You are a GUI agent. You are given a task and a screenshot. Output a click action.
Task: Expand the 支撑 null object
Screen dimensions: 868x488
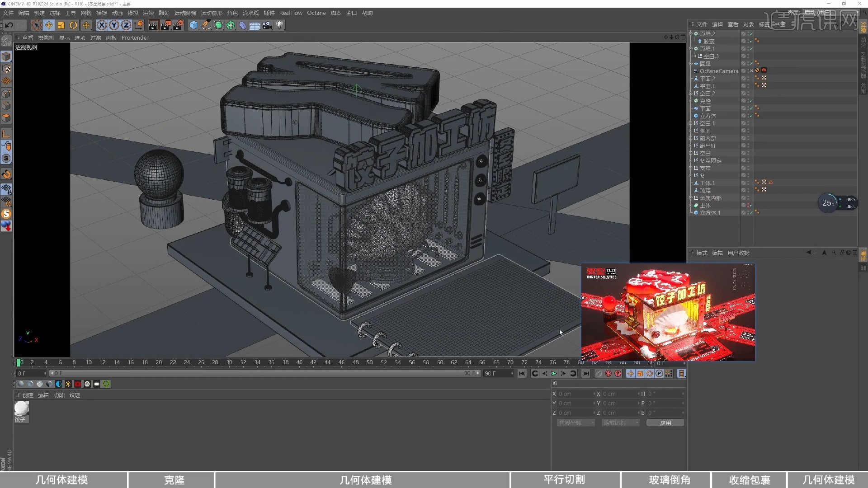(x=690, y=168)
